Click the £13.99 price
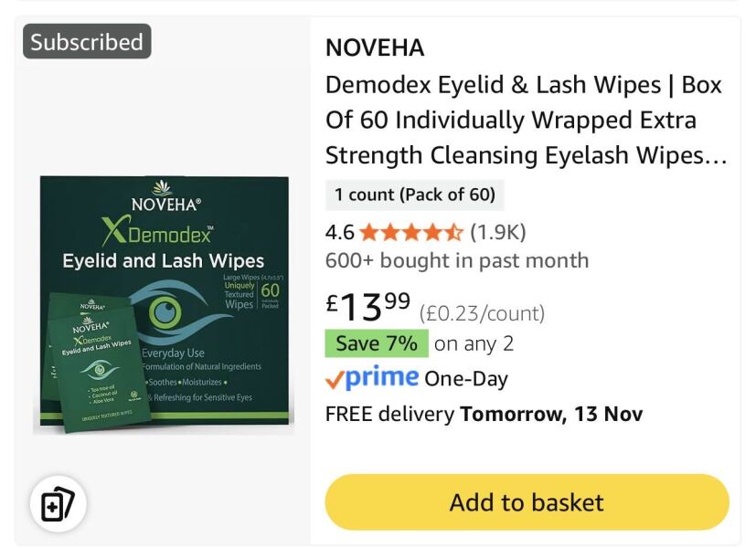The height and width of the screenshot is (548, 756). coord(367,306)
